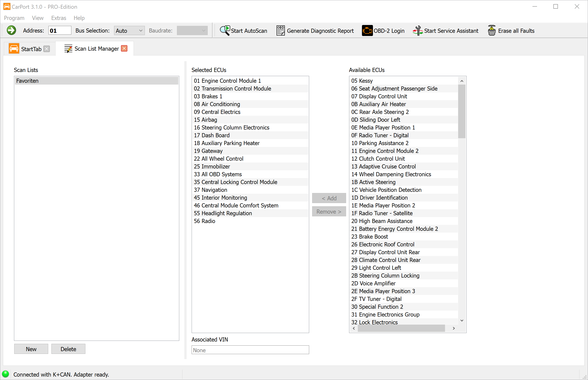588x380 pixels.
Task: Click the Associated VIN input field
Action: point(250,350)
